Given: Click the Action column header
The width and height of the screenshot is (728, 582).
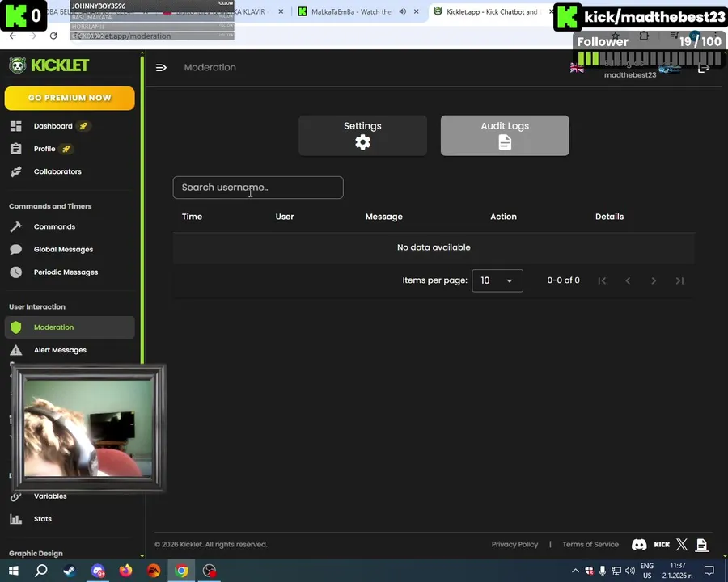Looking at the screenshot, I should pos(503,217).
